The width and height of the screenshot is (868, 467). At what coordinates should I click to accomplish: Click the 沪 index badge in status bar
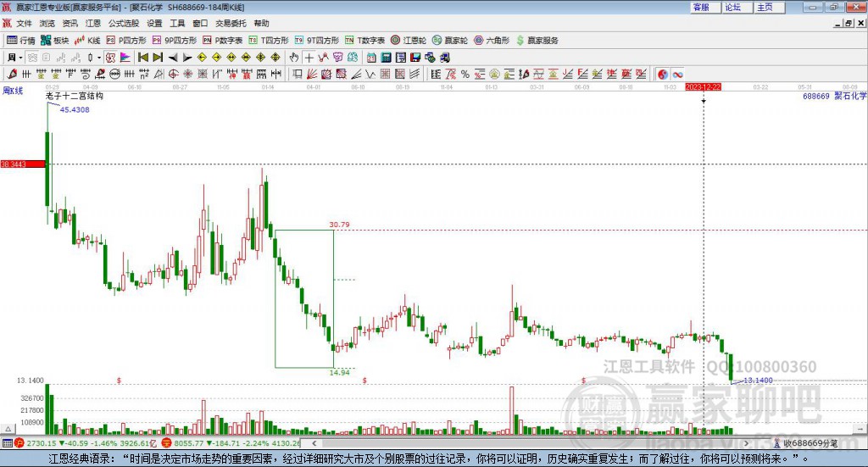coord(19,443)
